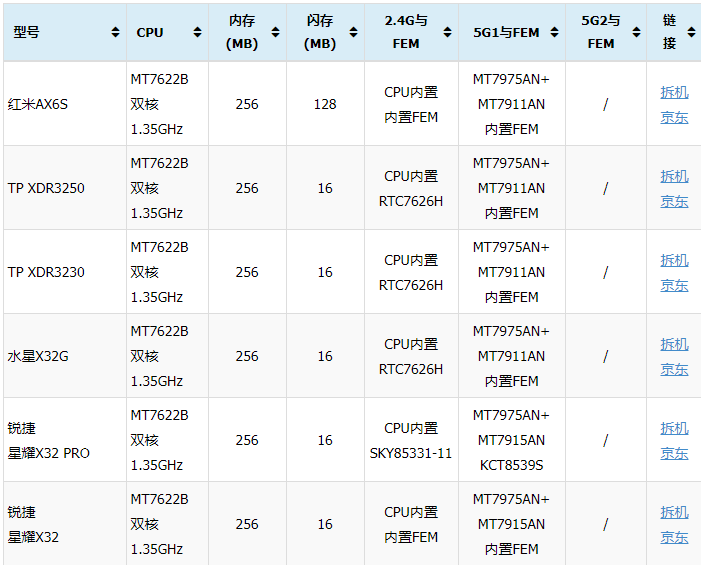Sort by 内存 (MB) column arrows
The width and height of the screenshot is (701, 565).
point(275,32)
